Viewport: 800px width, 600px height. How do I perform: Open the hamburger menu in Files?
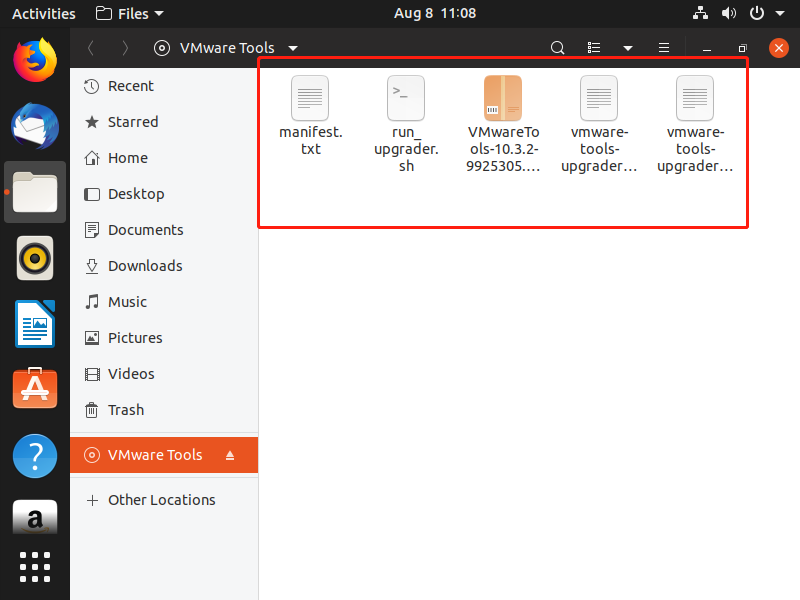coord(664,48)
